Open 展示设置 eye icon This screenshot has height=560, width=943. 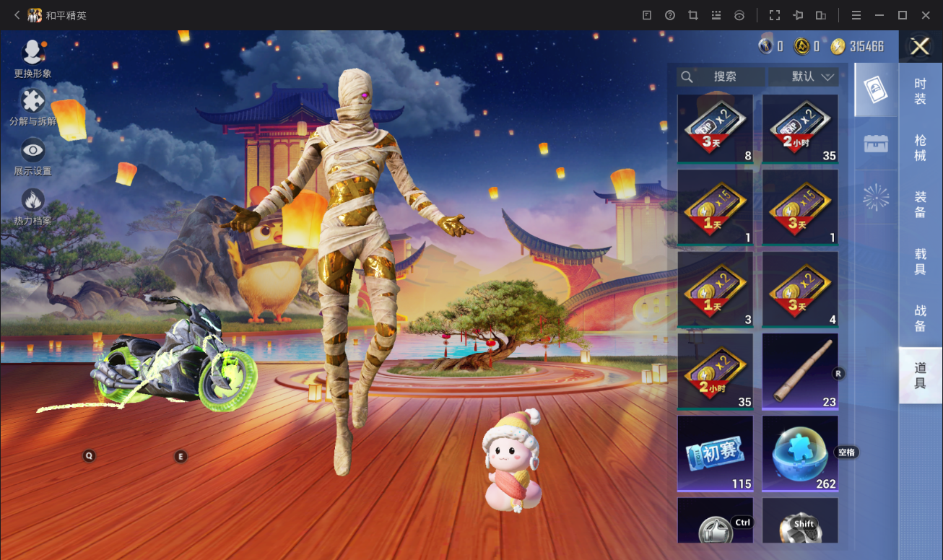click(32, 151)
